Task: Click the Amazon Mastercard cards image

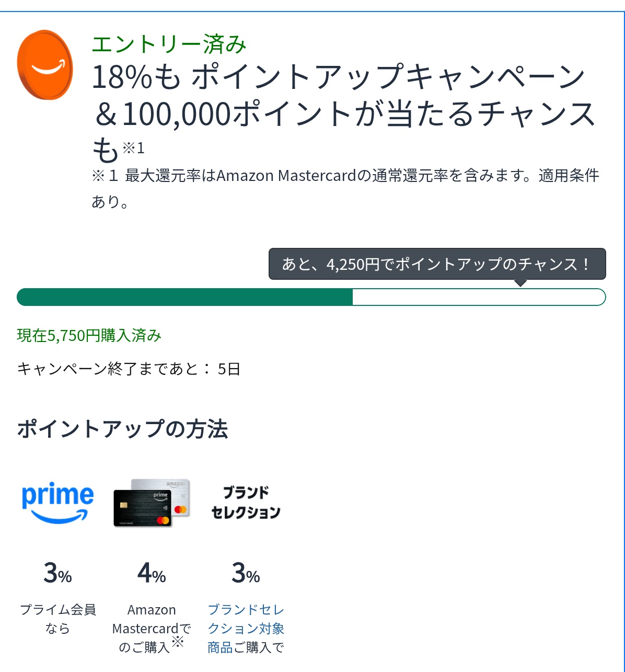Action: tap(152, 503)
